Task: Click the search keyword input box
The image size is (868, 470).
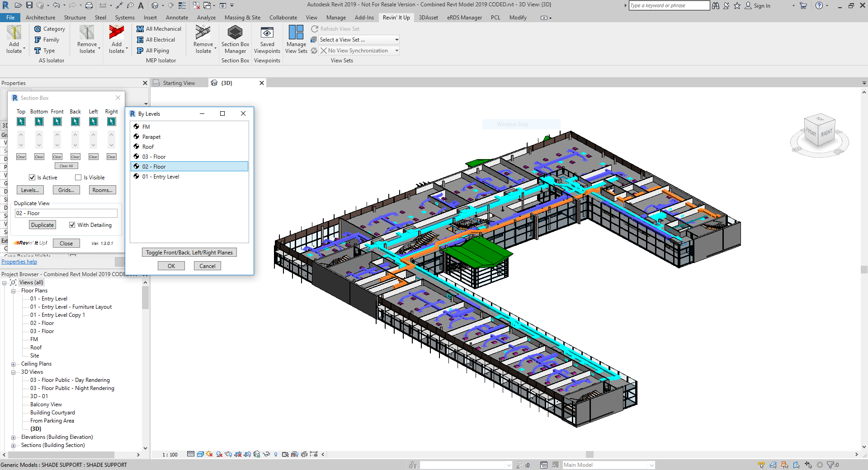Action: (x=669, y=5)
